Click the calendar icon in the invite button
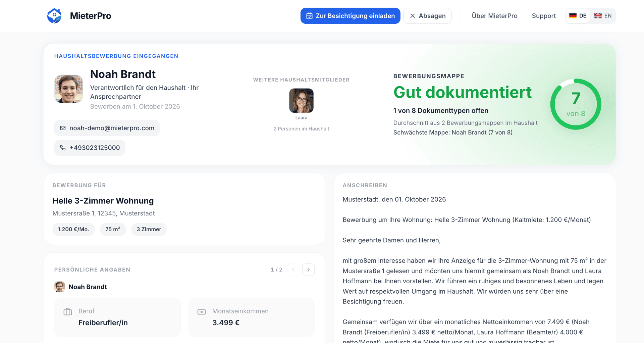The height and width of the screenshot is (343, 644). (x=310, y=16)
